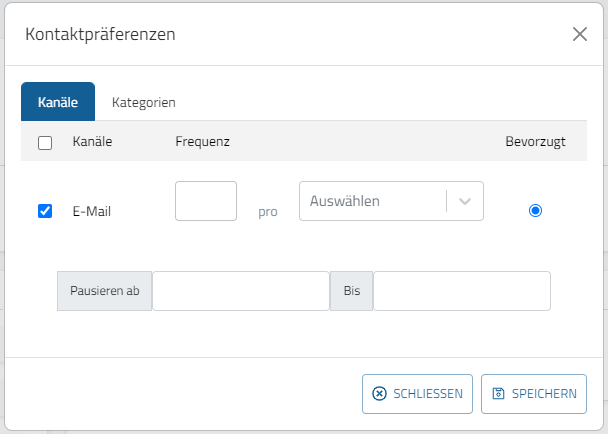Click the Pausieren ab label box
The width and height of the screenshot is (608, 434).
pos(105,291)
